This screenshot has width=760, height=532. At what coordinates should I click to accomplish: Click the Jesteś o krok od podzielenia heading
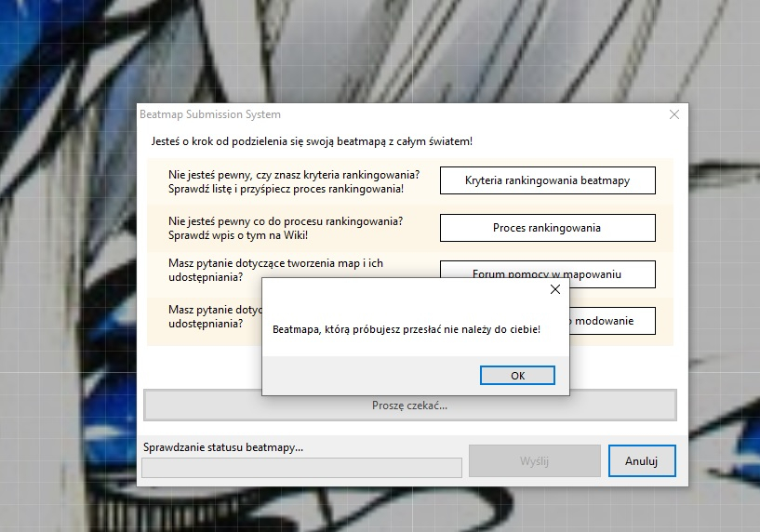(312, 141)
